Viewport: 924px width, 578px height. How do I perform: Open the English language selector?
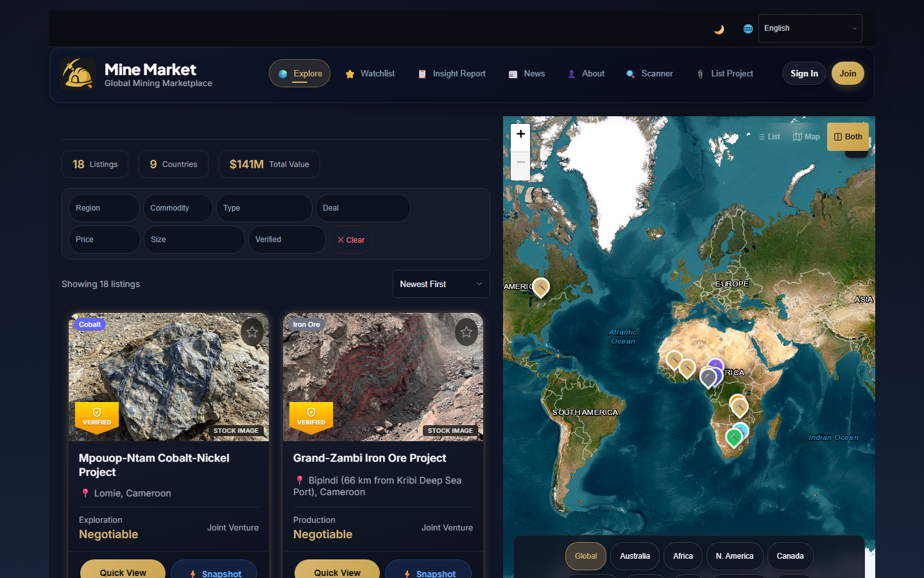click(x=810, y=28)
